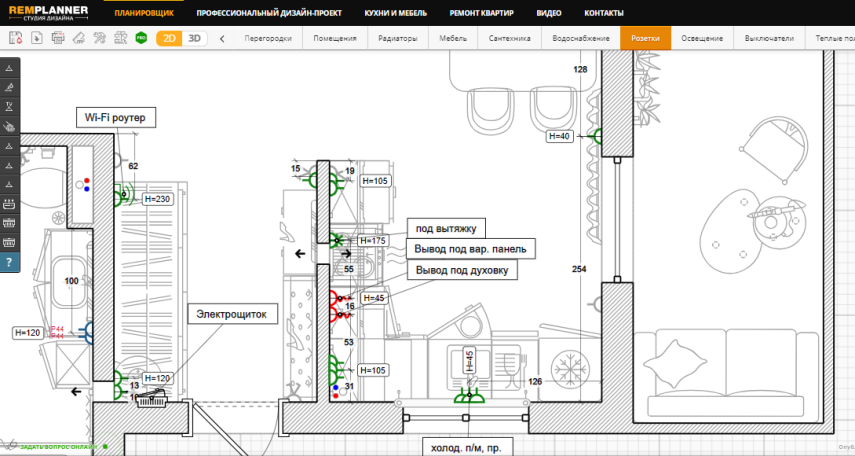The width and height of the screenshot is (855, 456).
Task: Select the electrical panel symbol on plan
Action: (x=150, y=397)
